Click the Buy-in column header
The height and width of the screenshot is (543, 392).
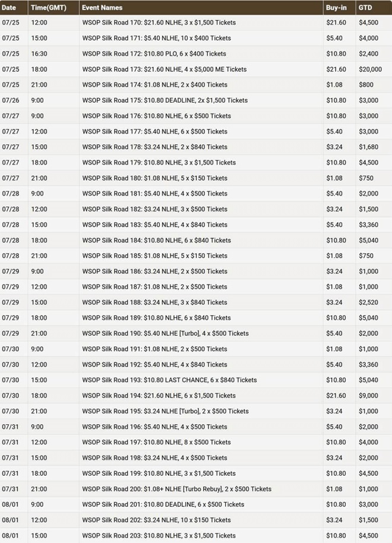tap(336, 8)
